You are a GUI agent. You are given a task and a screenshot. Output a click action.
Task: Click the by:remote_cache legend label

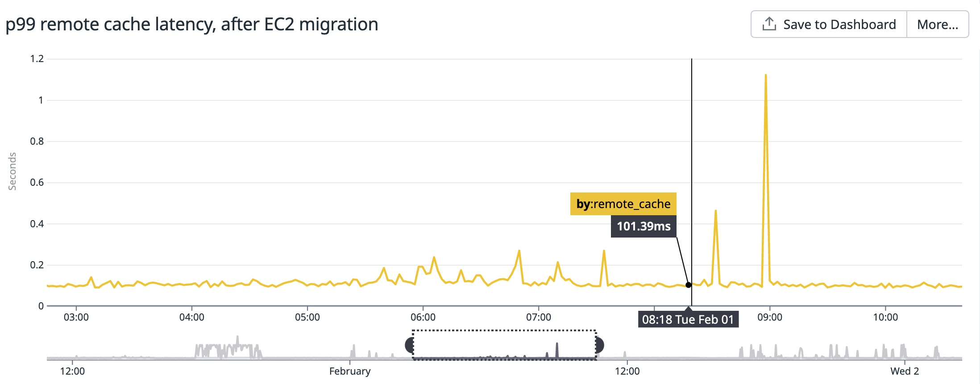tap(623, 204)
